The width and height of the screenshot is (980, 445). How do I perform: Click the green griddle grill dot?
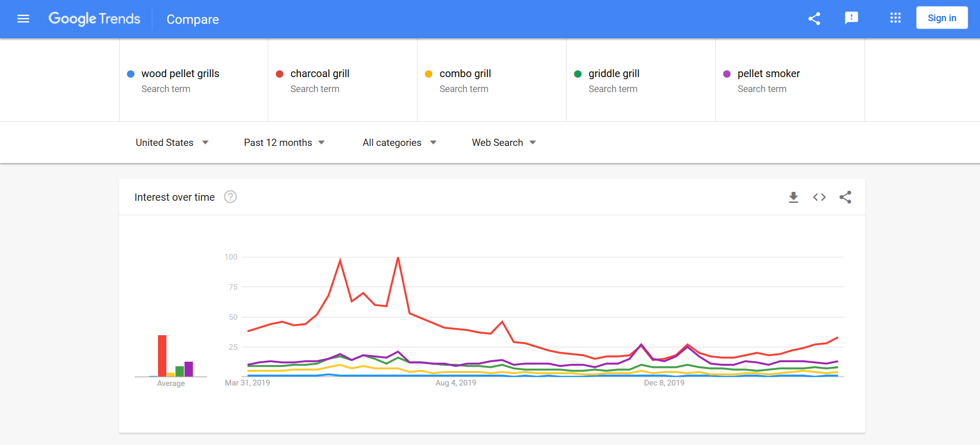pos(578,74)
